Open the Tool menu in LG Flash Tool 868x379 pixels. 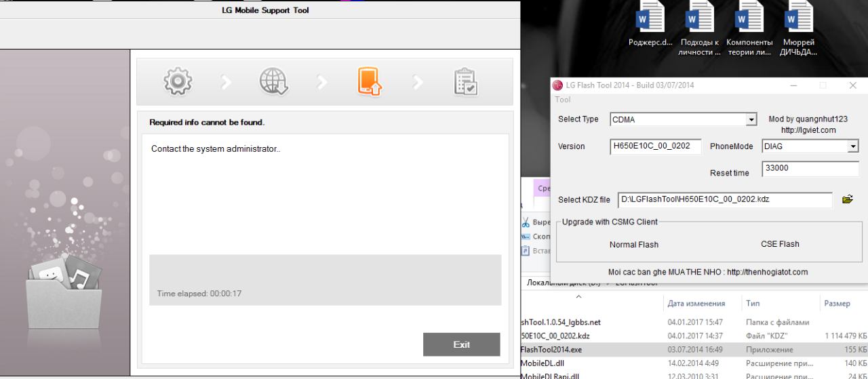coord(563,100)
